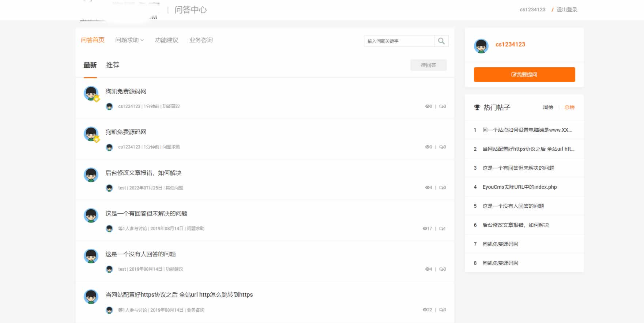Click comment icon on the https协议 post row
This screenshot has height=323, width=644.
pos(441,310)
